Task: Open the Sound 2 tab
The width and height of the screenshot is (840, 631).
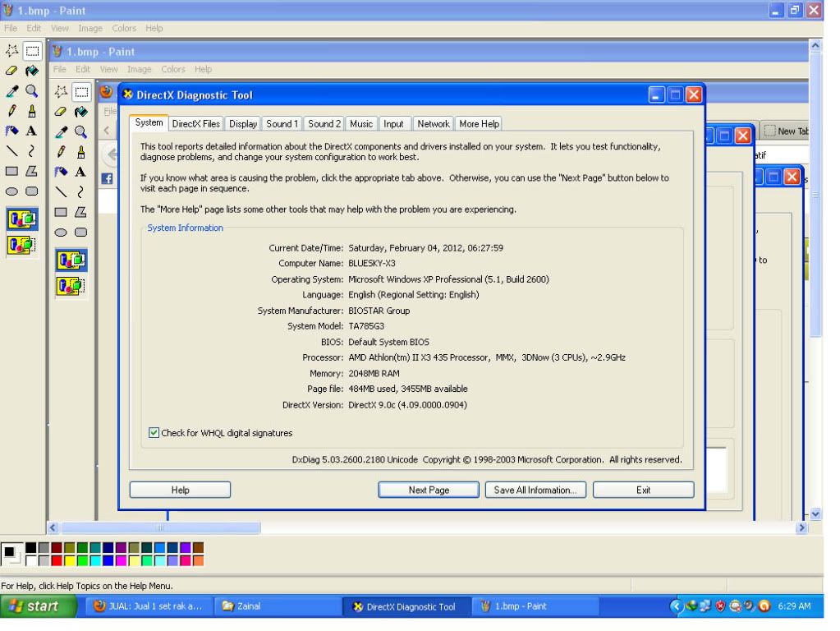Action: coord(324,124)
